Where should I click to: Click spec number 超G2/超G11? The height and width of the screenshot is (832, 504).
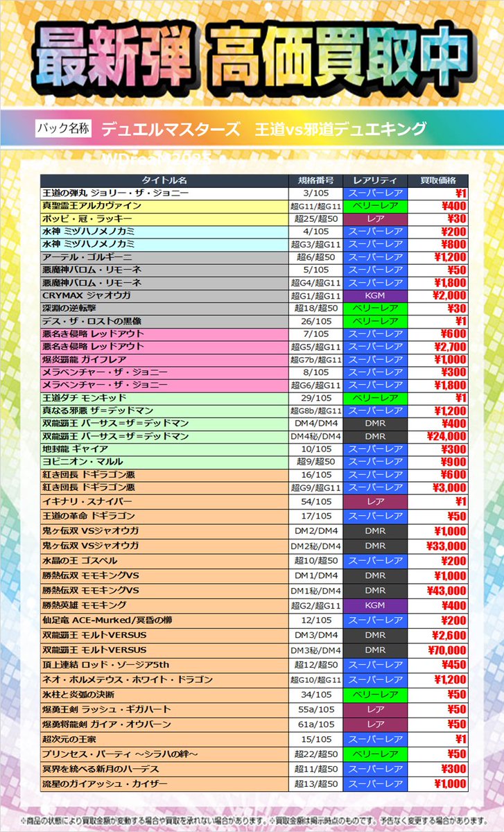point(315,605)
